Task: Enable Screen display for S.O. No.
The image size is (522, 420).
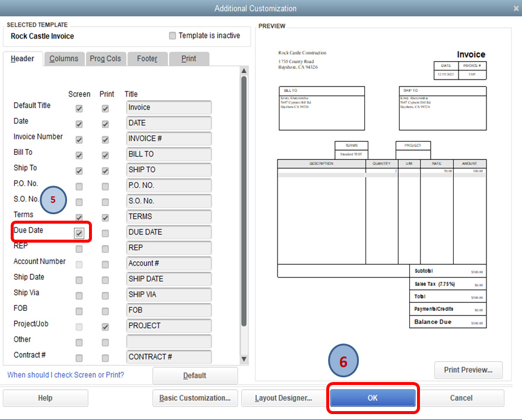Action: coord(79,202)
